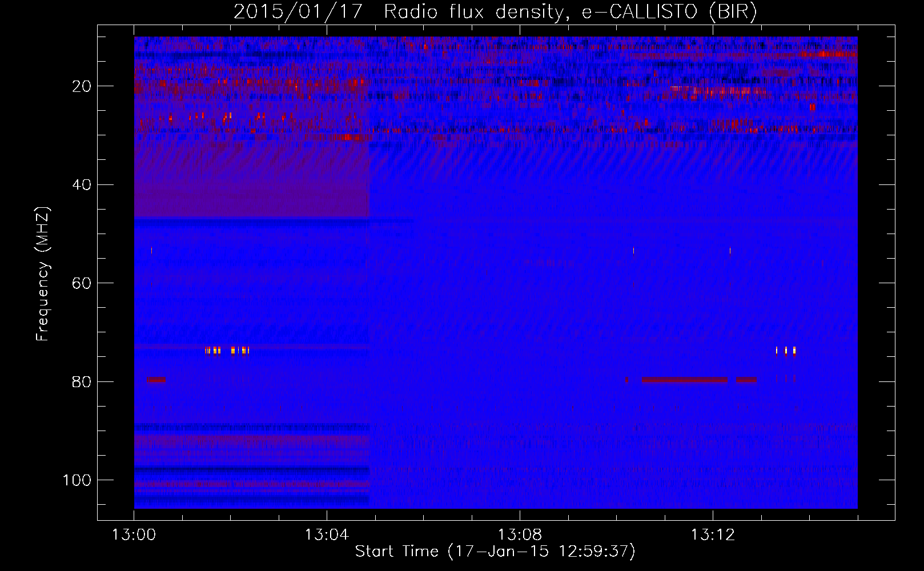Click the '13:00' time tick label
This screenshot has width=924, height=571.
pyautogui.click(x=134, y=535)
